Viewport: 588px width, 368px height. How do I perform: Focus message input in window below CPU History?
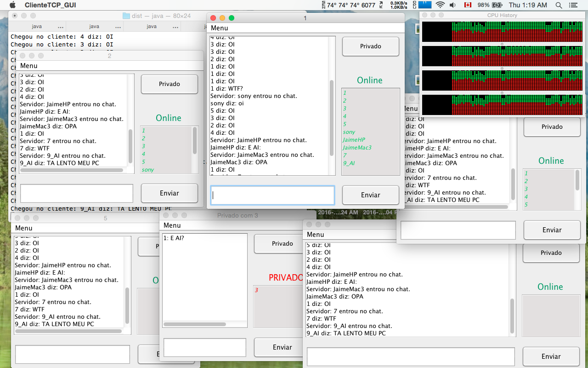[x=458, y=230]
